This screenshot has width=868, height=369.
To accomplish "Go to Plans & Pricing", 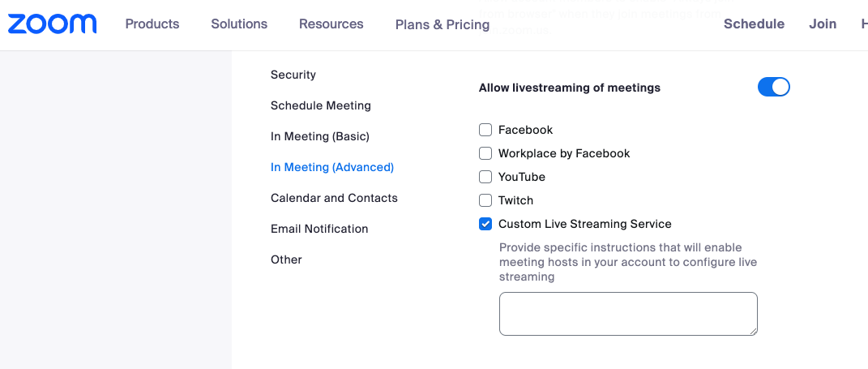I will (443, 25).
